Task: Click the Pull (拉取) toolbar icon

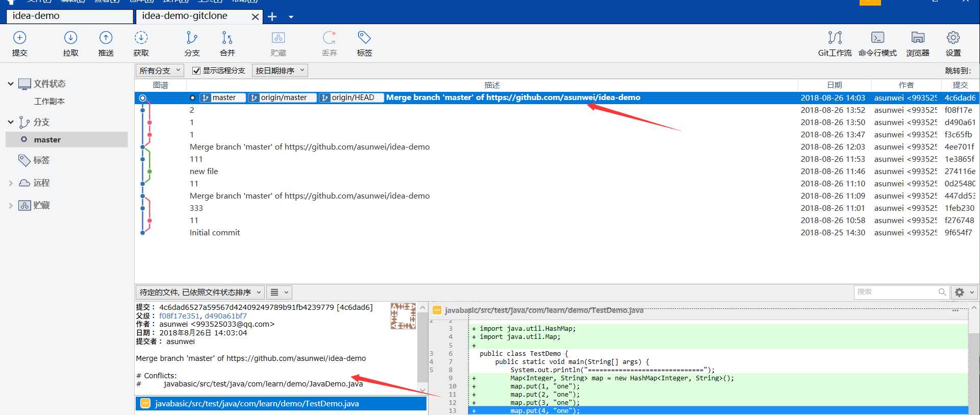Action: [x=70, y=38]
